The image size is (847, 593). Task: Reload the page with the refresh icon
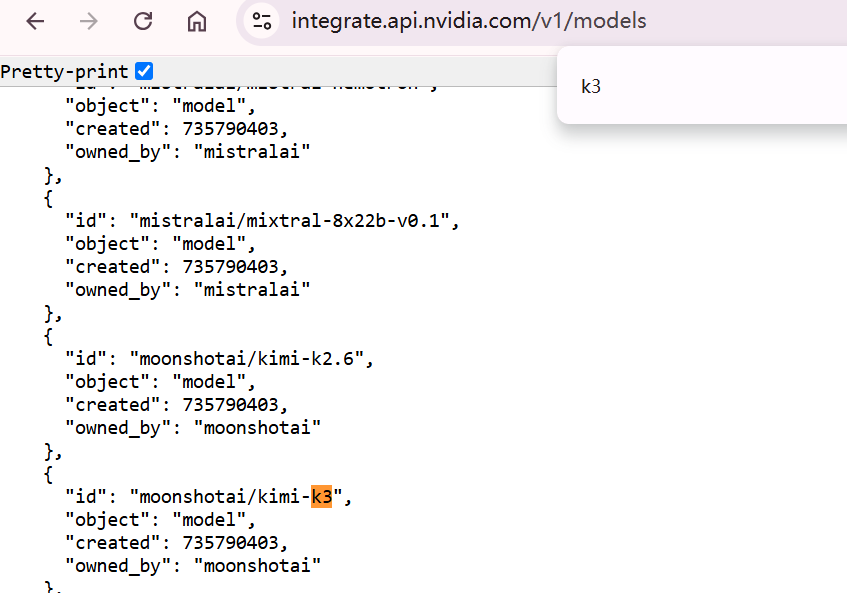coord(143,22)
